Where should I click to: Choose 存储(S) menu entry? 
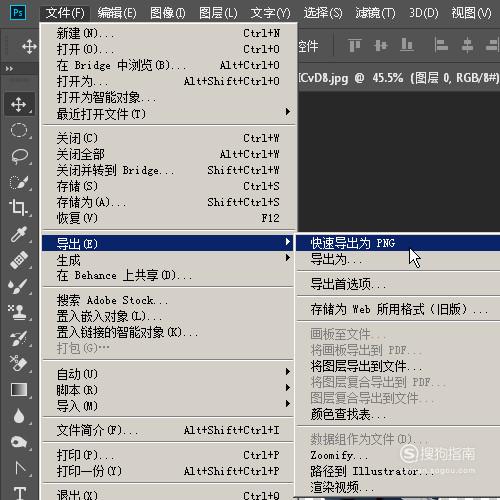(x=169, y=186)
